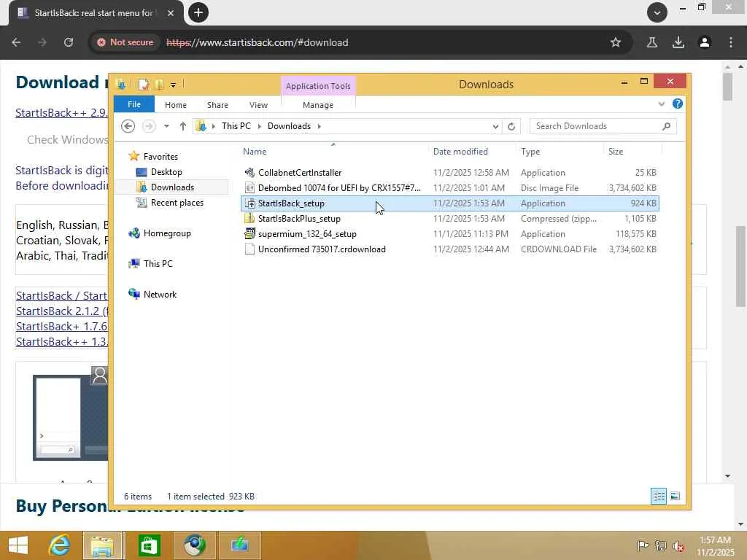Click the Properties quick access toolbar icon

click(x=144, y=85)
